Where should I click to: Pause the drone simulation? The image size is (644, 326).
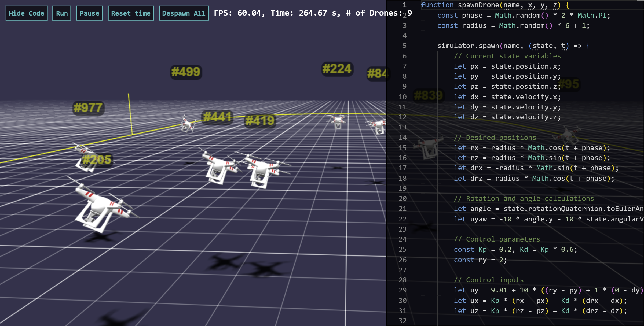(89, 13)
